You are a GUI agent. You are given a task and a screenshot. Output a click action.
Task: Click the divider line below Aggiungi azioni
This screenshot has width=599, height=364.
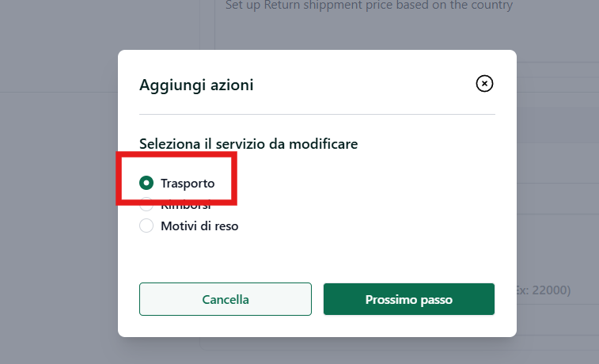(x=317, y=114)
